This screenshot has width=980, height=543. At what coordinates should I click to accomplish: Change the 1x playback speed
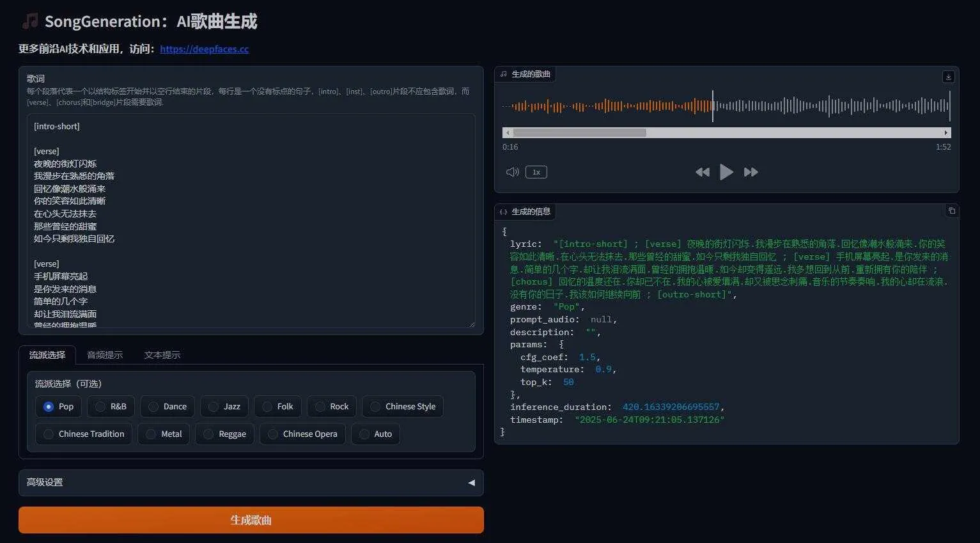(536, 172)
